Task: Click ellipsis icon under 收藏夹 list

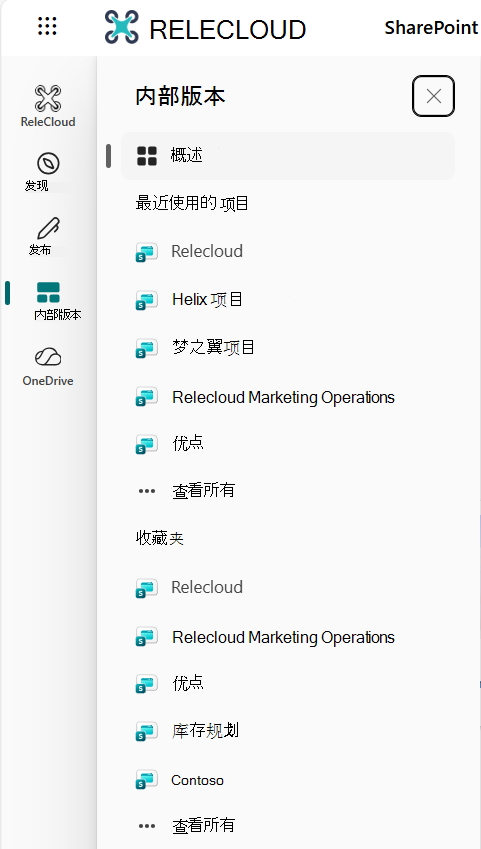Action: point(147,826)
